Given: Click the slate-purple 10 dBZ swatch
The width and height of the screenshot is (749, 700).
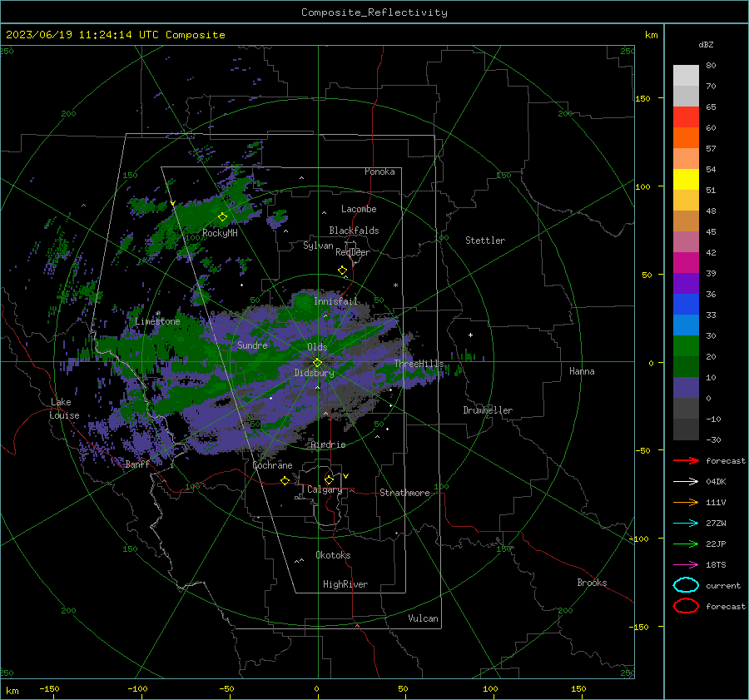Looking at the screenshot, I should point(686,388).
